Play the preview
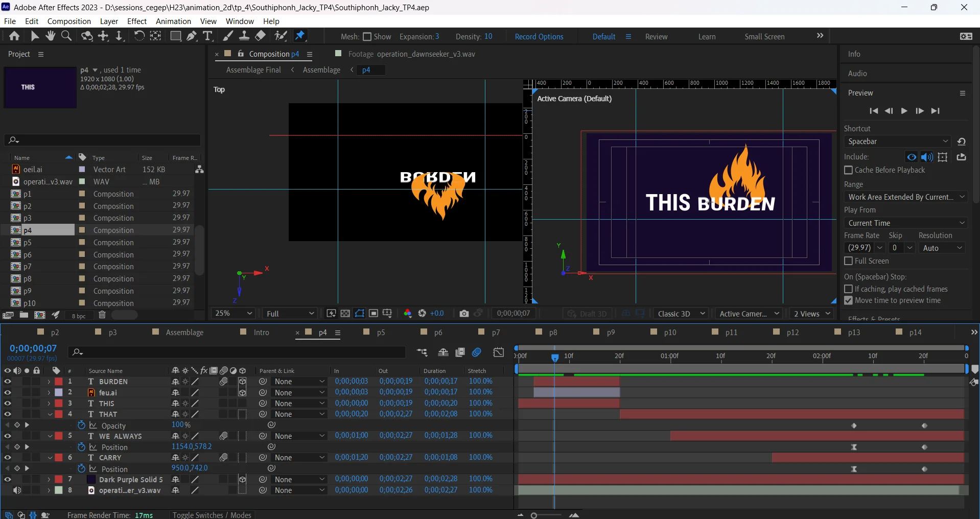This screenshot has height=519, width=980. tap(904, 111)
